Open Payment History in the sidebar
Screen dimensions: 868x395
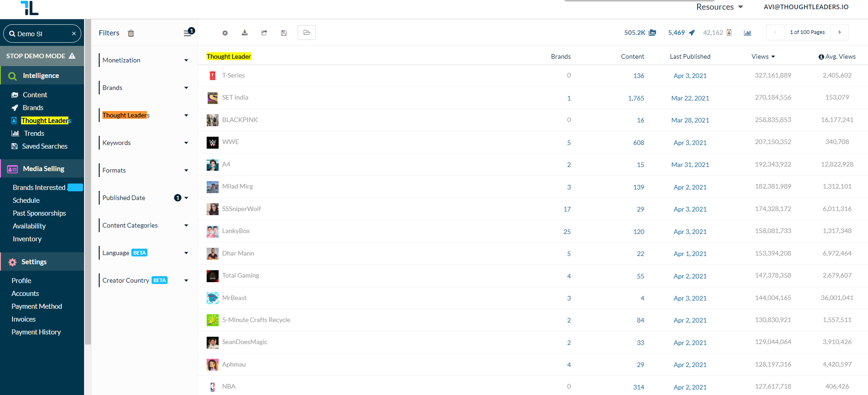coord(36,332)
